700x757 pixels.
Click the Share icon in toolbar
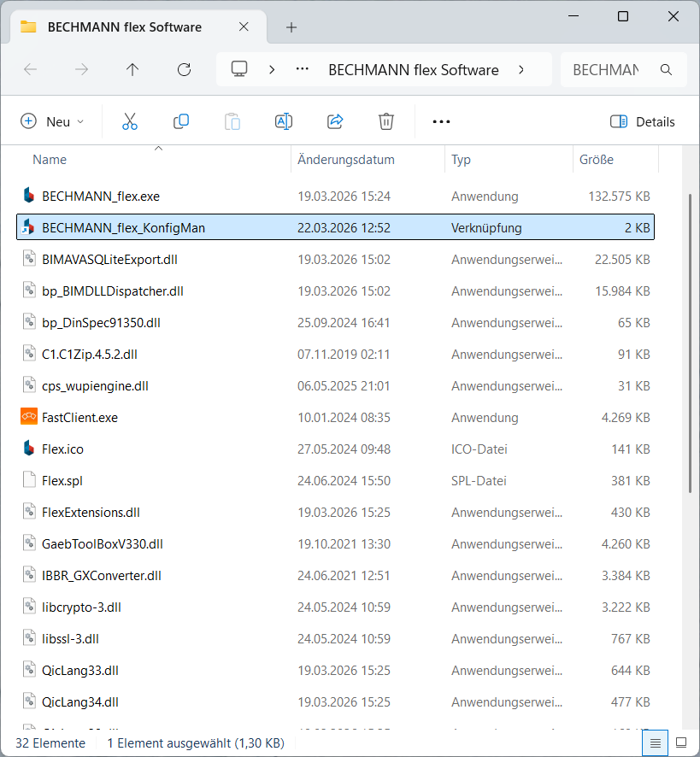coord(335,121)
